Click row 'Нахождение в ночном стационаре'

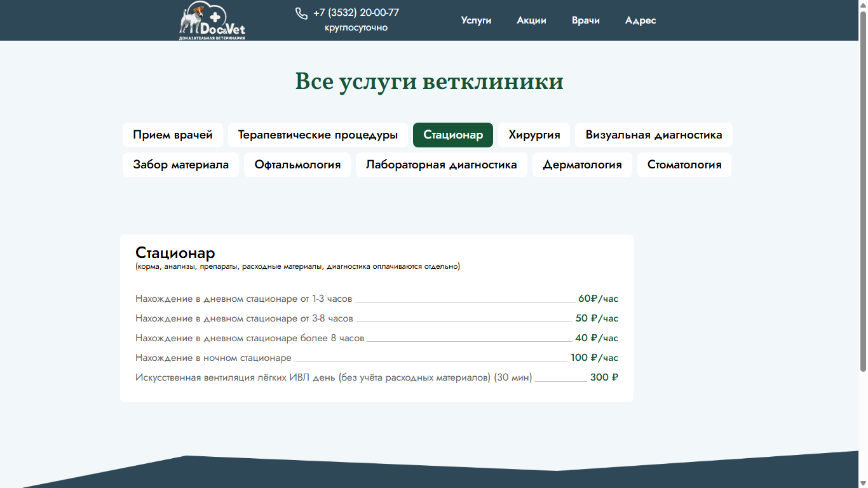377,358
